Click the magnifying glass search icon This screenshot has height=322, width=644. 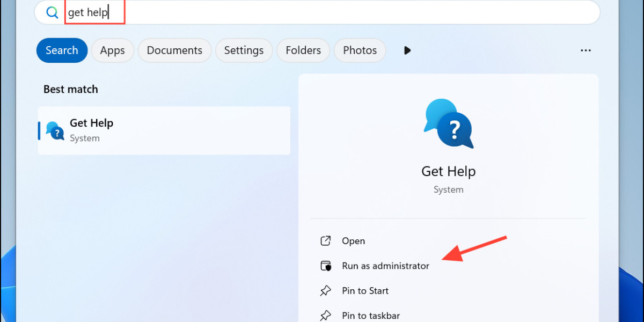click(x=52, y=13)
